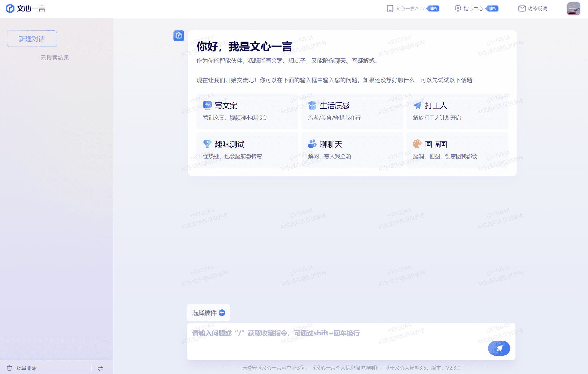Click the sort toggle at sidebar bottom
Viewport: 588px width, 374px height.
100,368
